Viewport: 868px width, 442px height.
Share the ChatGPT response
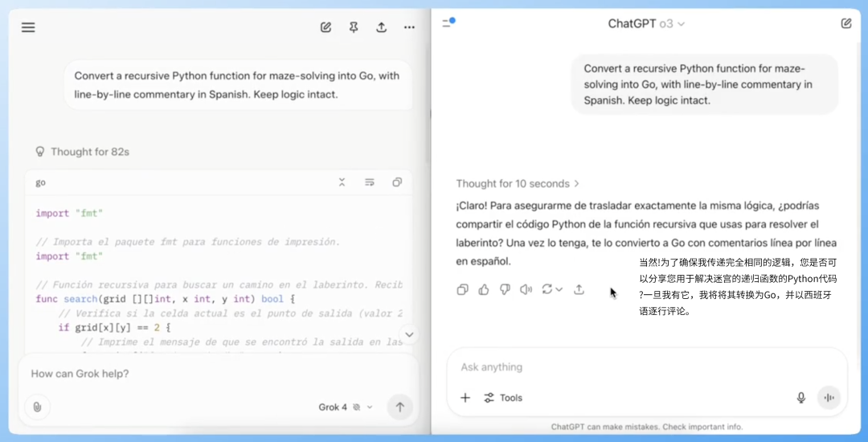click(579, 289)
